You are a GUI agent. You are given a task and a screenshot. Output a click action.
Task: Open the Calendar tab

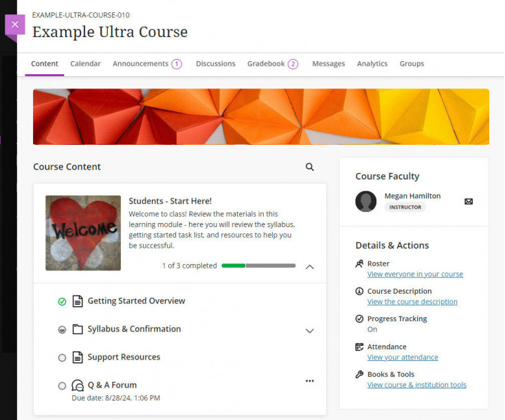[x=85, y=64]
